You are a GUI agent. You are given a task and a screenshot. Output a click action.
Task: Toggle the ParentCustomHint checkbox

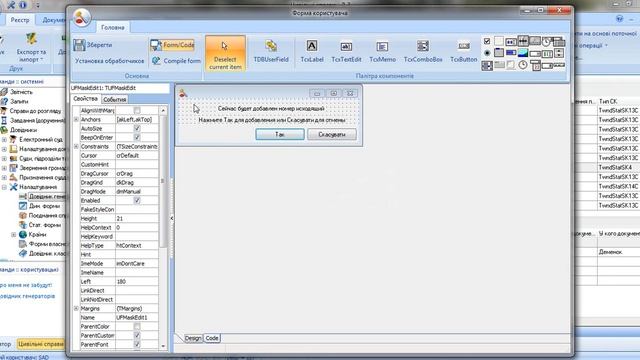pos(137,336)
